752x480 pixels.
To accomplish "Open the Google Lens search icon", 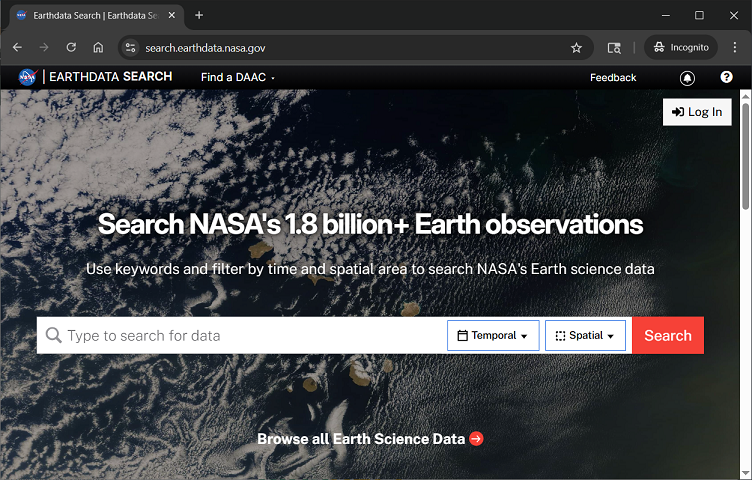I will pos(614,47).
